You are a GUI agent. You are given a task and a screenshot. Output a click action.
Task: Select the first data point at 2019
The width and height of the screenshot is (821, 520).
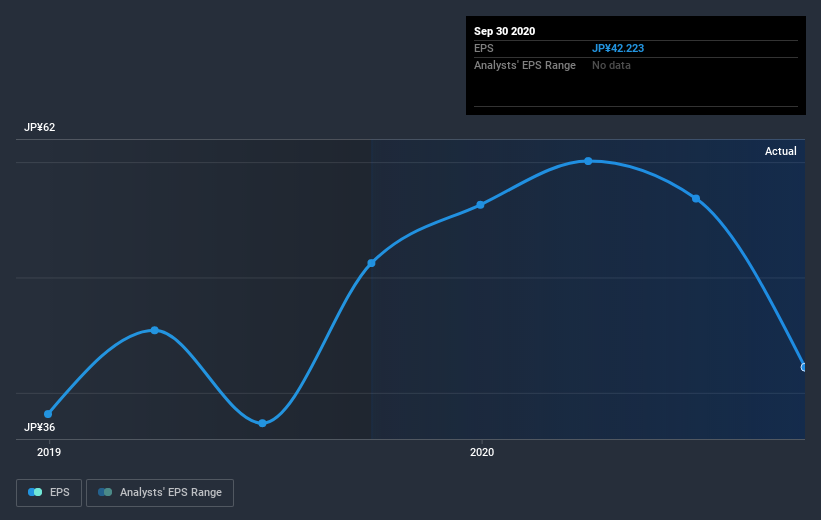[x=48, y=414]
